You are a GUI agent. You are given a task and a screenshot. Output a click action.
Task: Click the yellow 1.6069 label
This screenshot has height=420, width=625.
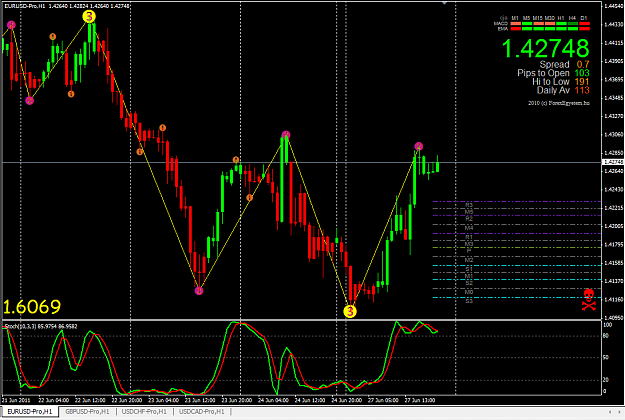pyautogui.click(x=32, y=307)
